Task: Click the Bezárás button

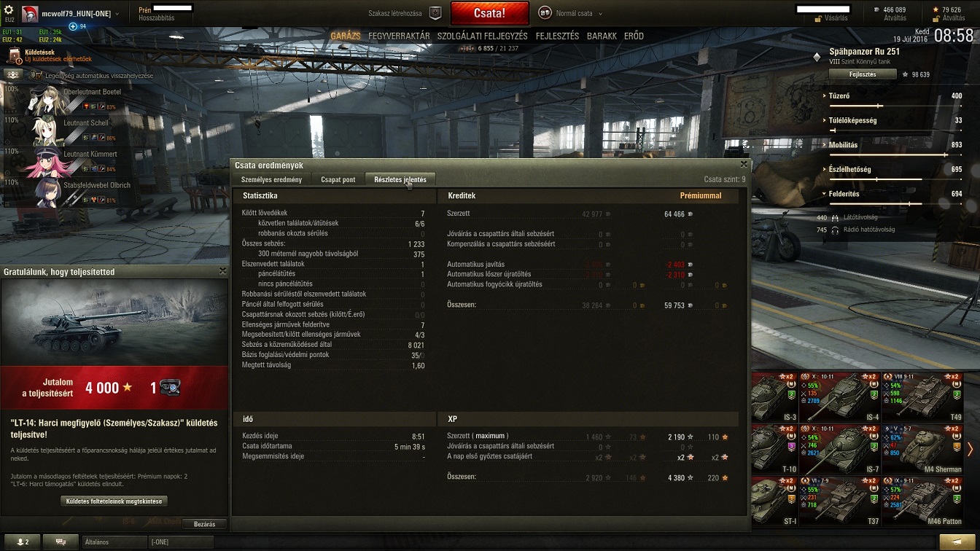Action: point(205,524)
